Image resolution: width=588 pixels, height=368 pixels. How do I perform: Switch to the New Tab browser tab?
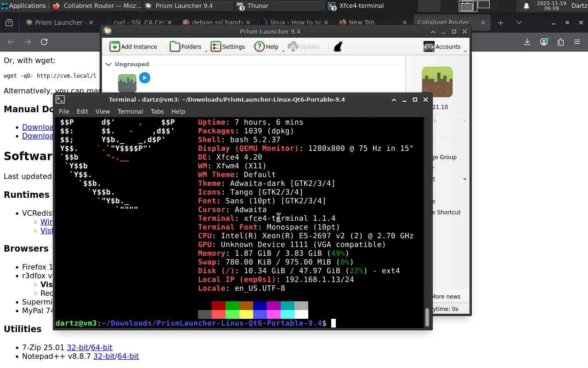click(373, 22)
